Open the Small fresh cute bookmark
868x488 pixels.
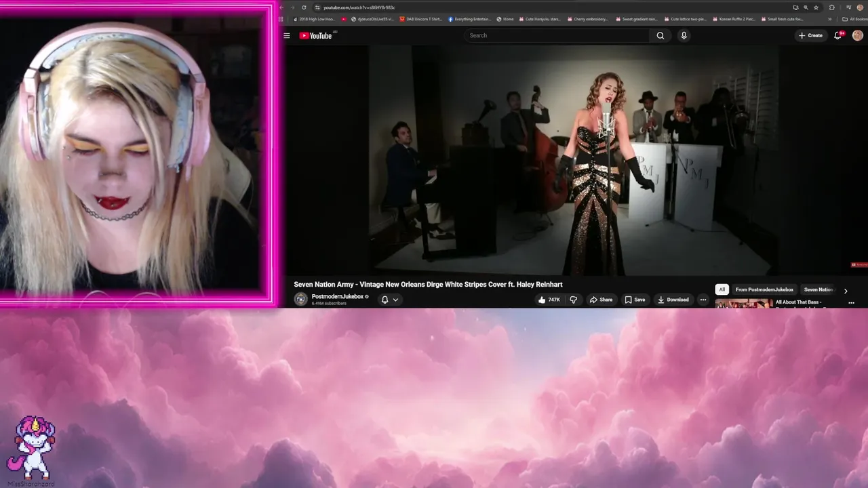pos(783,19)
